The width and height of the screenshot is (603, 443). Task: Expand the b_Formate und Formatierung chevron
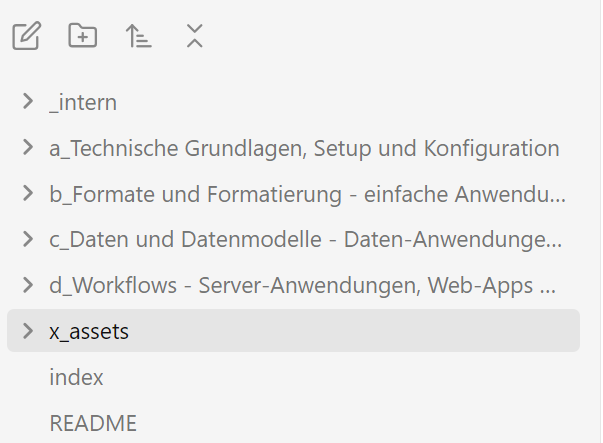coord(28,193)
